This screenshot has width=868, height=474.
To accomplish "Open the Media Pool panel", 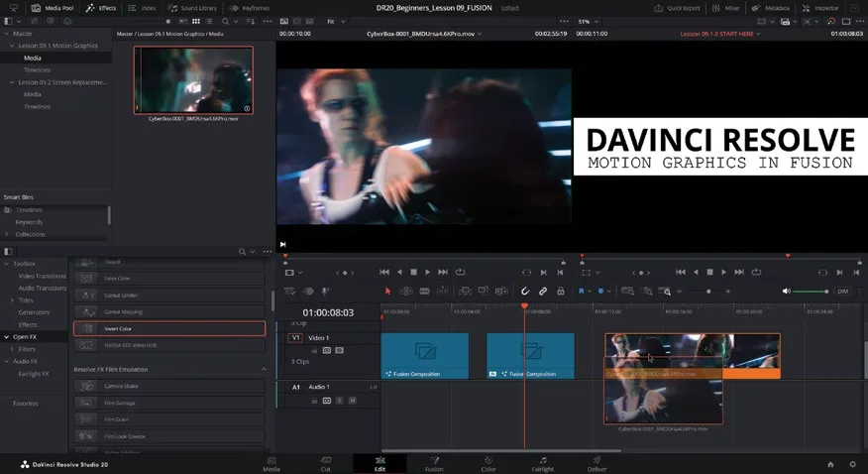I will pyautogui.click(x=53, y=8).
